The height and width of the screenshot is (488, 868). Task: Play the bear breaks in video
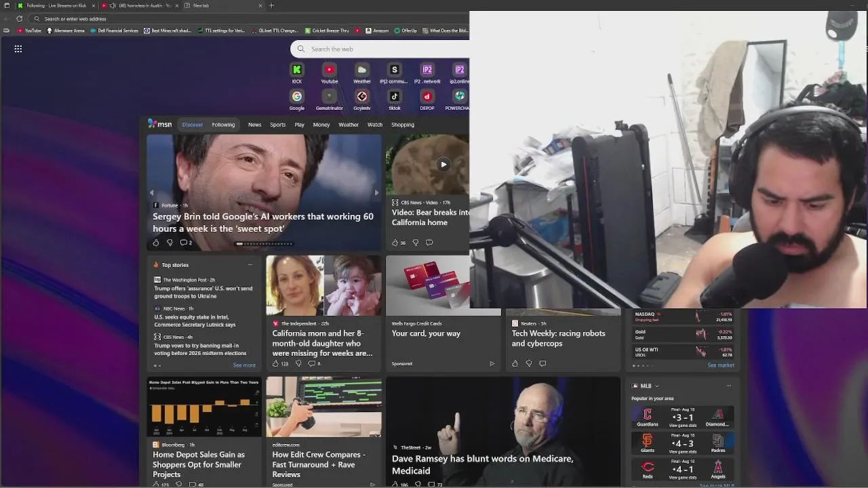point(443,164)
